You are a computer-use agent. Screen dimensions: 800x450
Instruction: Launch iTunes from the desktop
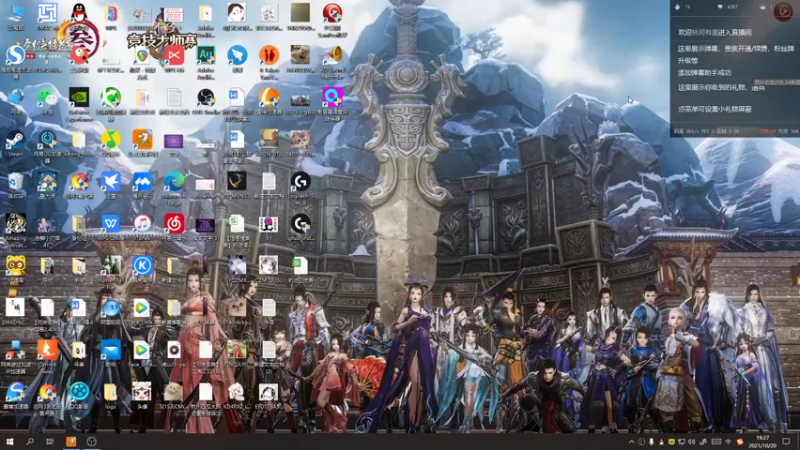(142, 224)
